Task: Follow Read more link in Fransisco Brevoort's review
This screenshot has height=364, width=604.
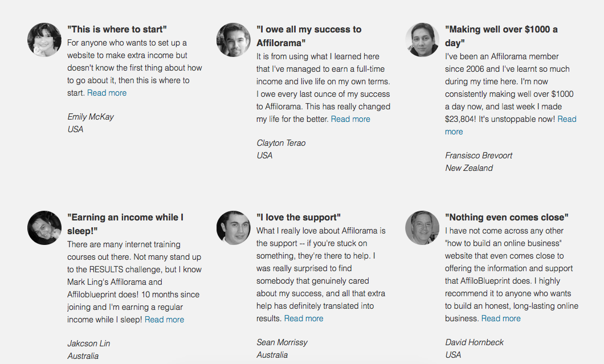Action: tap(566, 119)
